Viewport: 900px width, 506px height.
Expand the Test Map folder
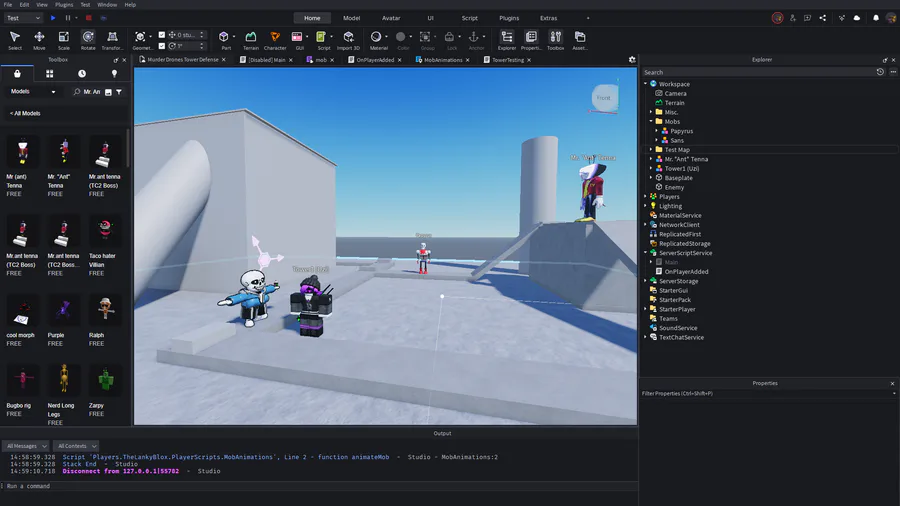pyautogui.click(x=651, y=149)
